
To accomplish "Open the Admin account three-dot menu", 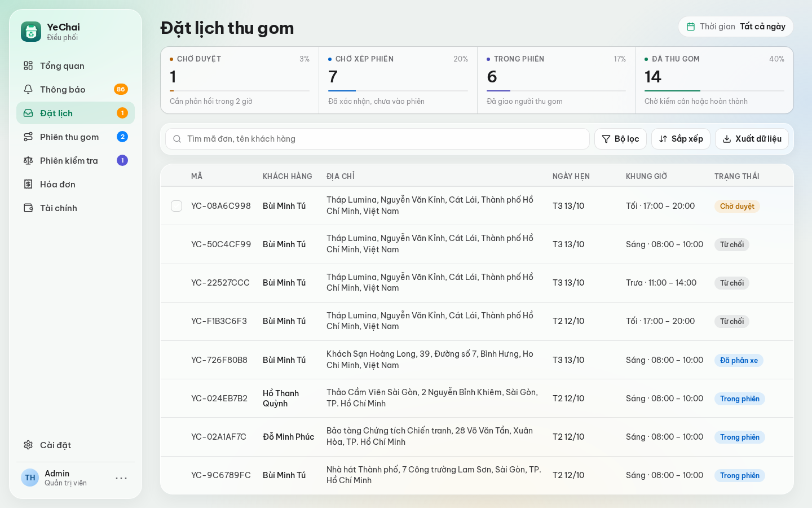I will click(x=121, y=478).
